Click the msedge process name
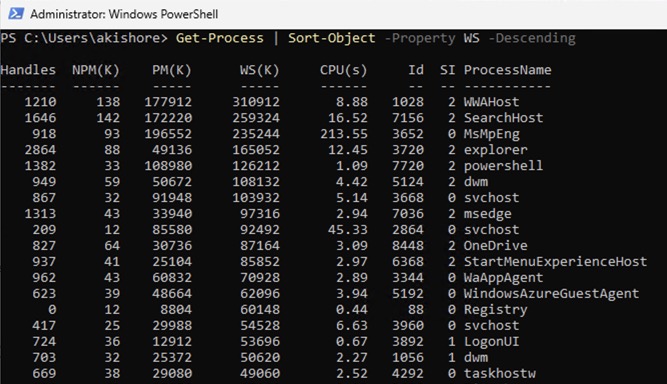This screenshot has width=667, height=384. (487, 214)
